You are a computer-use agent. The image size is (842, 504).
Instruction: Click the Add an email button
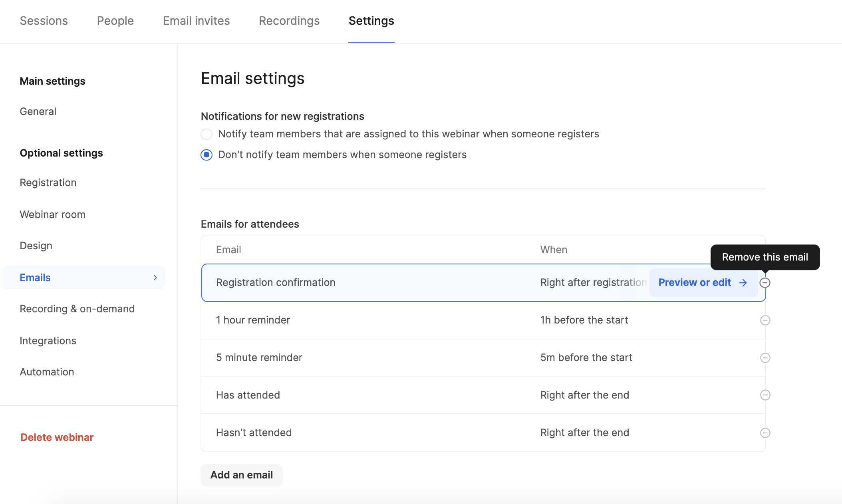click(242, 475)
